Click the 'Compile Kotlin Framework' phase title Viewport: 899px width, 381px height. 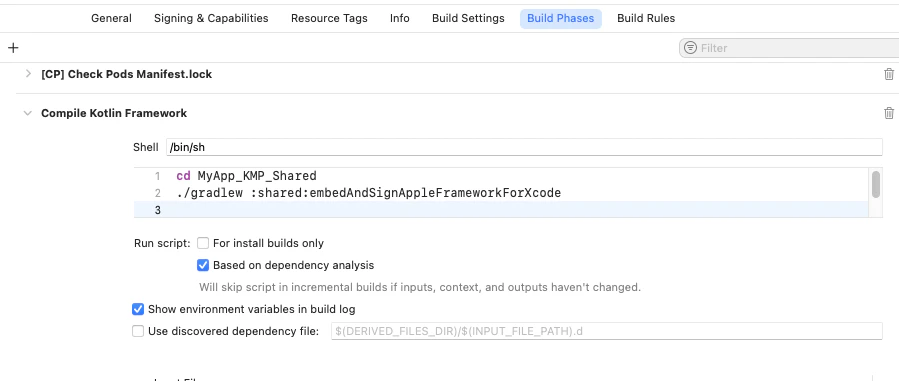tap(114, 113)
